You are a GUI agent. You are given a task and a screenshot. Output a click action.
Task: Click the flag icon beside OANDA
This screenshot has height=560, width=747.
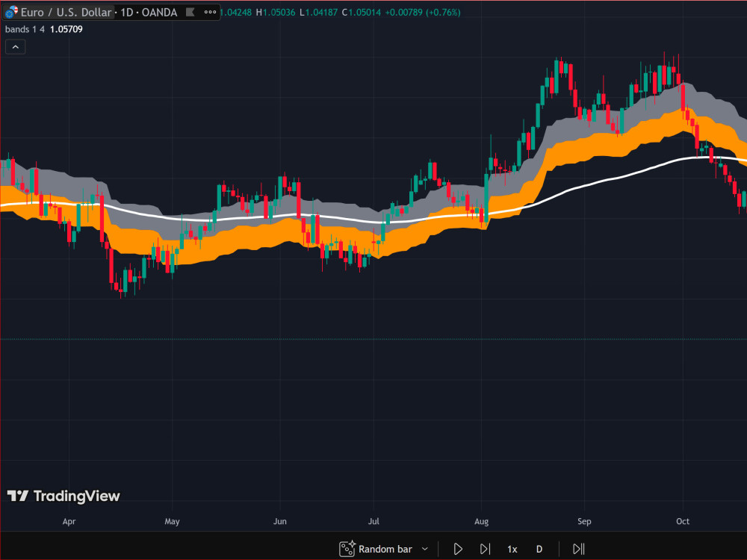click(x=190, y=13)
